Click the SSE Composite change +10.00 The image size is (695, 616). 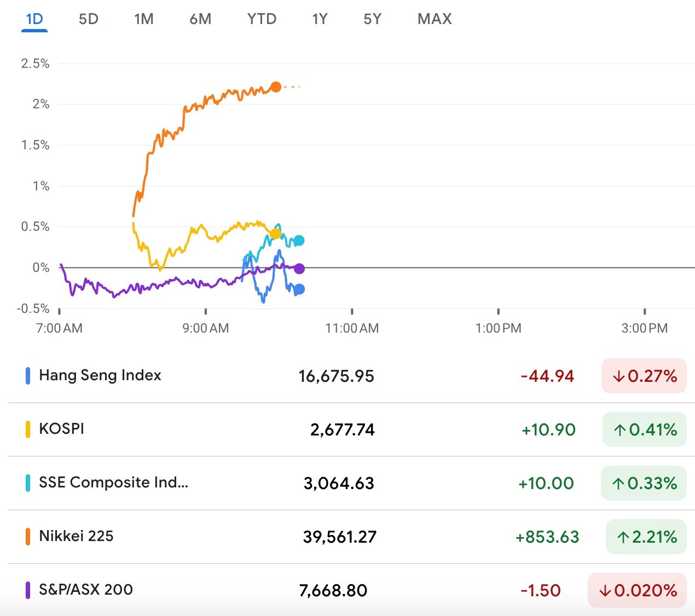546,484
